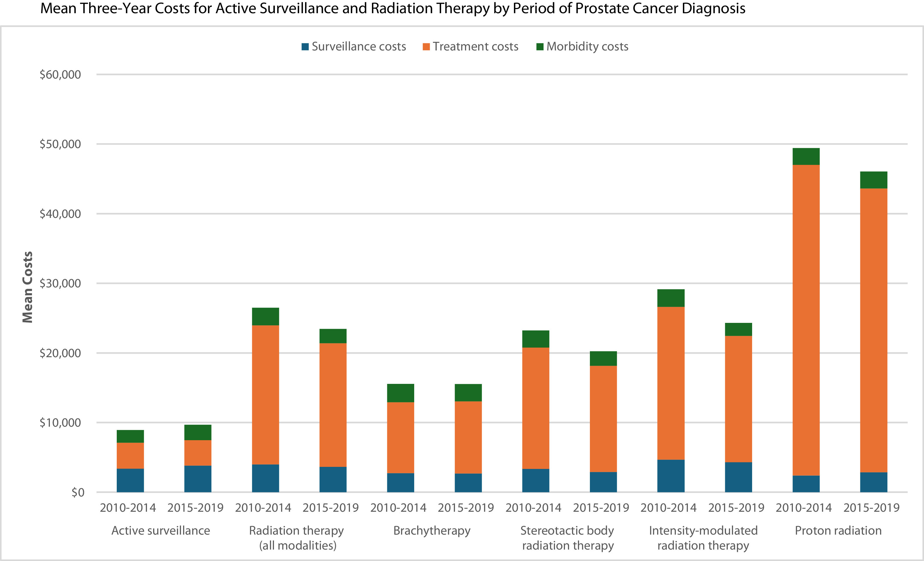Click orange segment of Radiation therapy 2010-2014 bar
Image resolution: width=924 pixels, height=561 pixels.
[x=265, y=395]
